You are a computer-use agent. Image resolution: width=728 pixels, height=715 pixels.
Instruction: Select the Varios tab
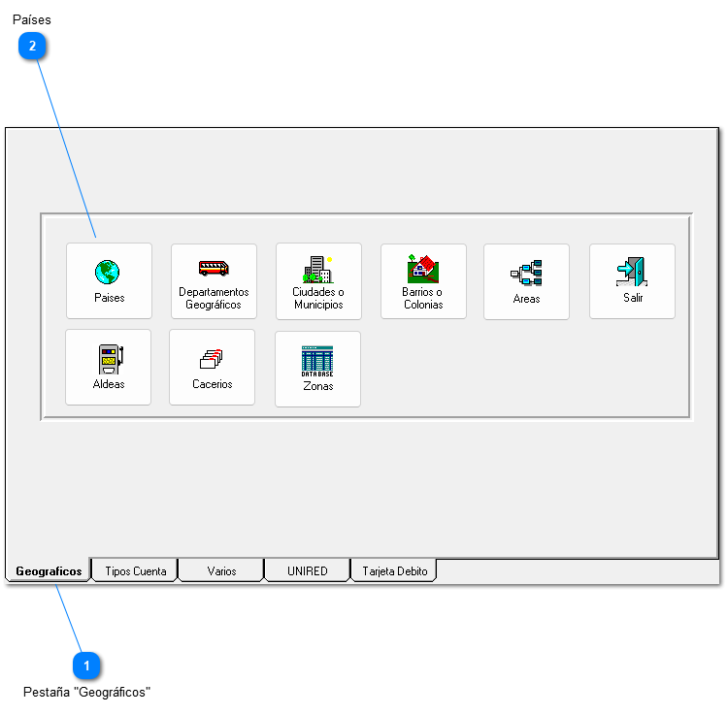point(221,571)
